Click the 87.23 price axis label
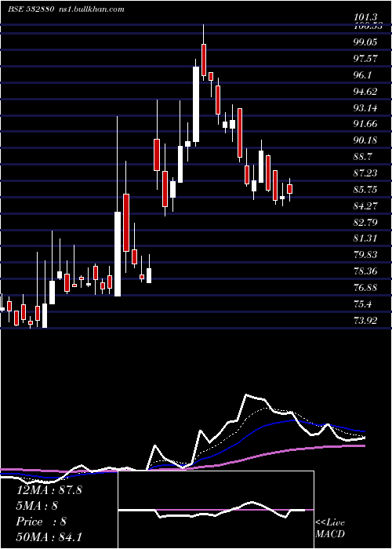The height and width of the screenshot is (549, 392). (365, 173)
